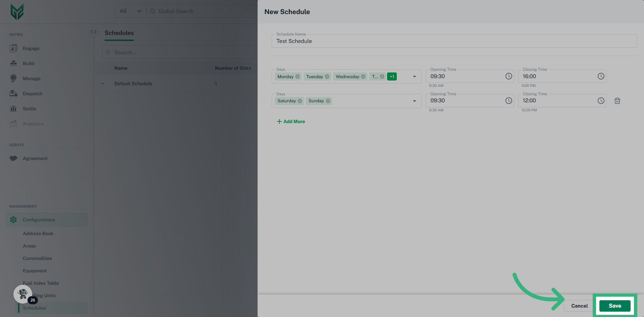
Task: Expand the weekend Days dropdown arrow
Action: 415,101
